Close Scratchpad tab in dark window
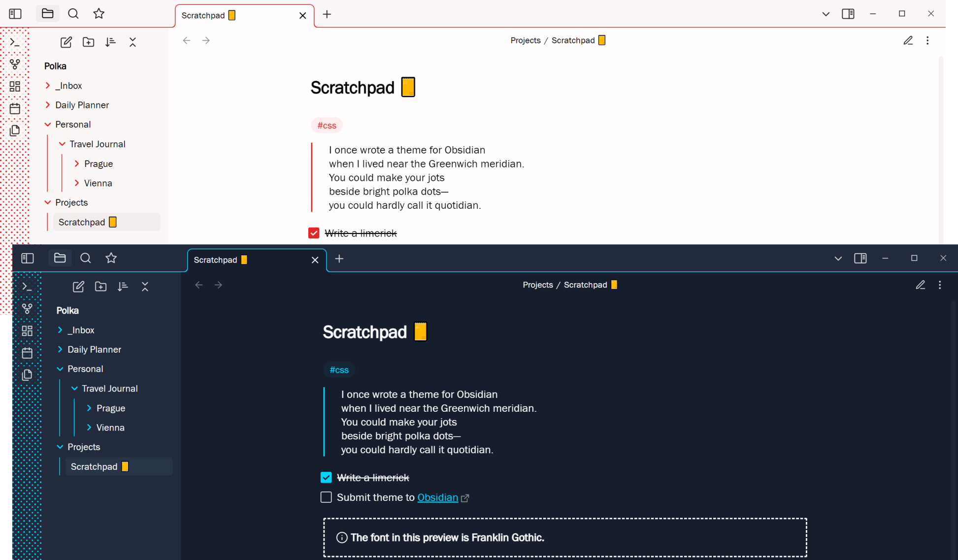The height and width of the screenshot is (560, 958). click(x=315, y=260)
